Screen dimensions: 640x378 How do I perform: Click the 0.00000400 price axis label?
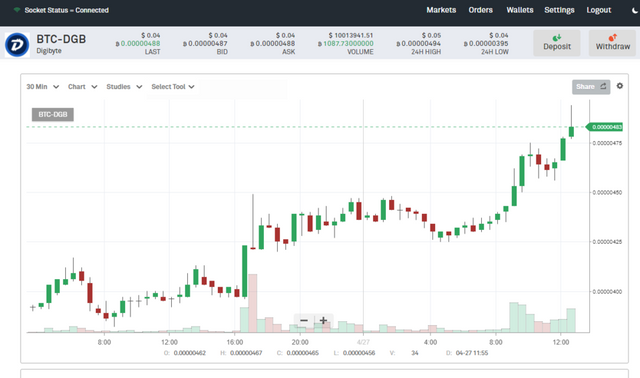coord(607,291)
